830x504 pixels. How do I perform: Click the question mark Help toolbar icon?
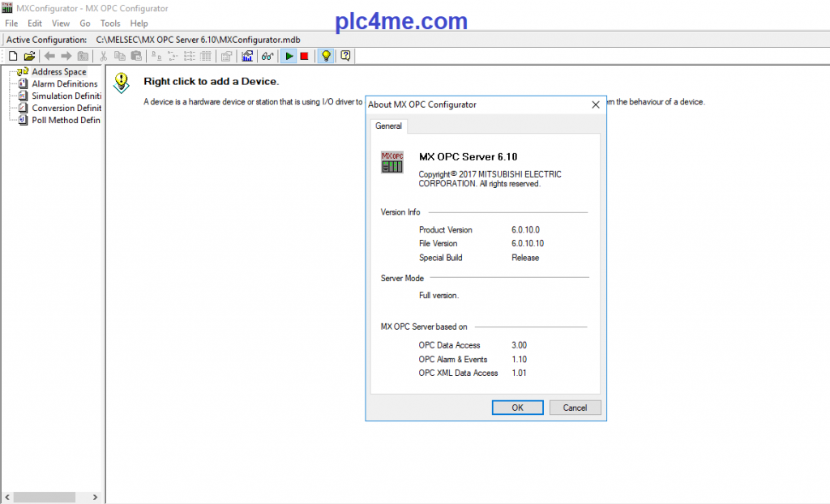[345, 56]
